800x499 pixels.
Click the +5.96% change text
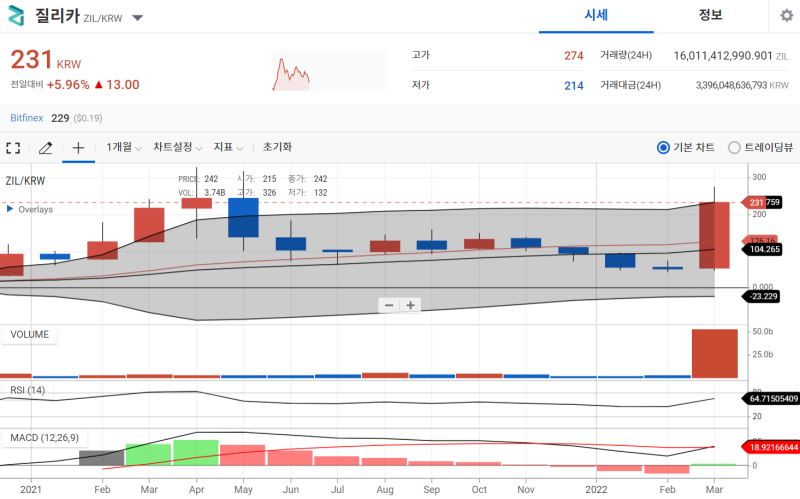[x=68, y=85]
